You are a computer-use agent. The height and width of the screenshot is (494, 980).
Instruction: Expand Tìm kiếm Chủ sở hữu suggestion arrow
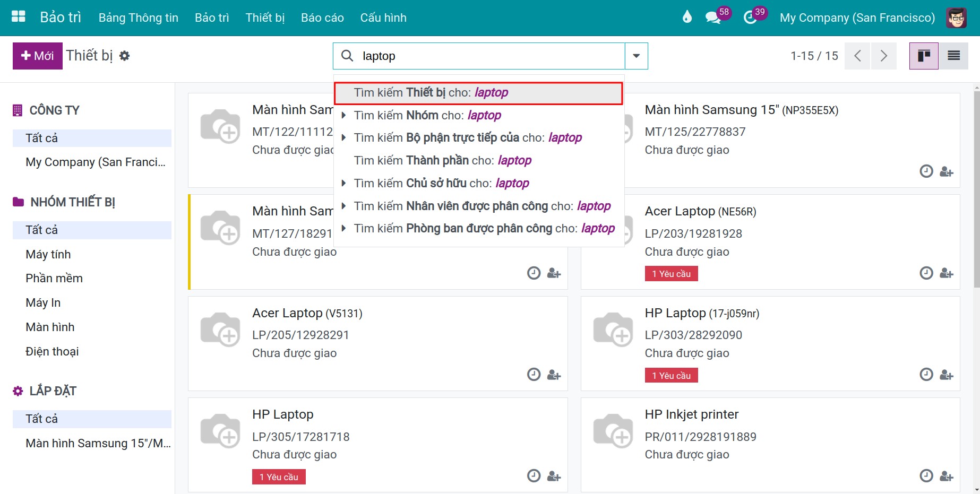coord(343,183)
